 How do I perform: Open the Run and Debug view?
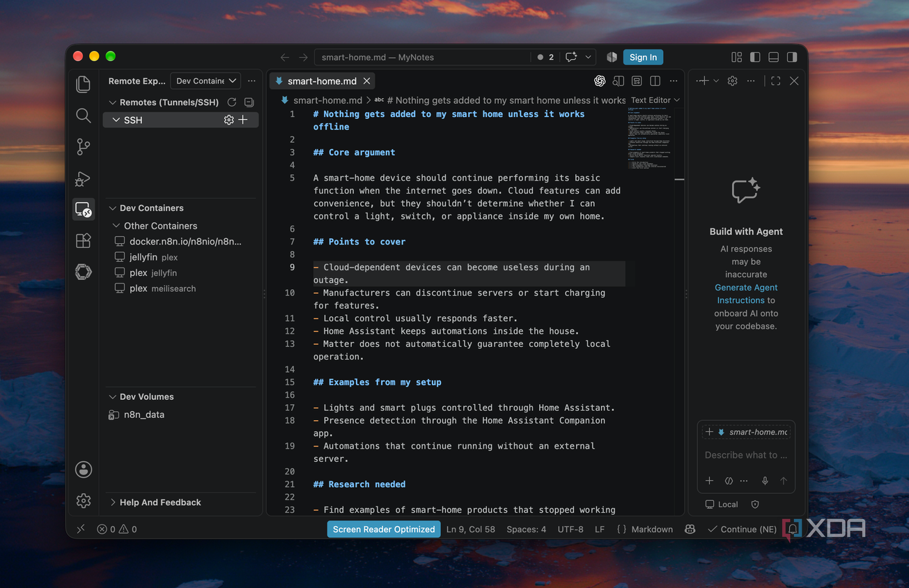click(84, 178)
